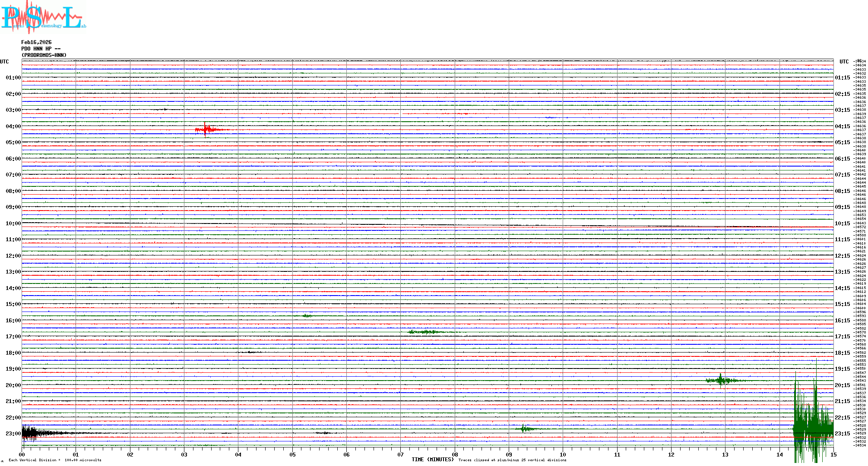Click the 19:00 hour label on the left axis
868x466 pixels.
13,369
